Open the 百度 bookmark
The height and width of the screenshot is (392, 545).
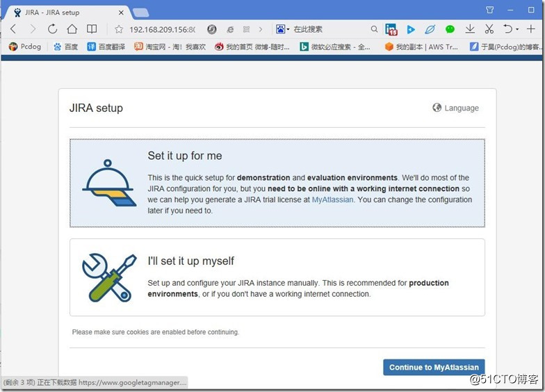click(65, 47)
